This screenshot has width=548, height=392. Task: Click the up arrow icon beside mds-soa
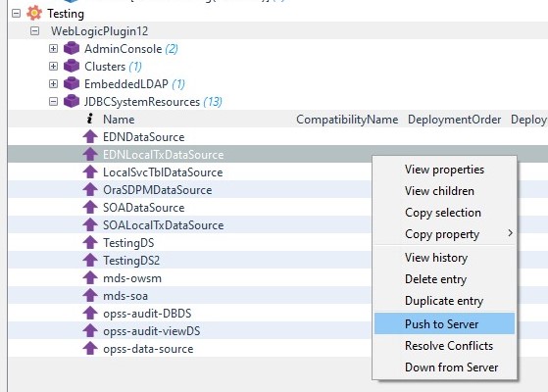(90, 296)
